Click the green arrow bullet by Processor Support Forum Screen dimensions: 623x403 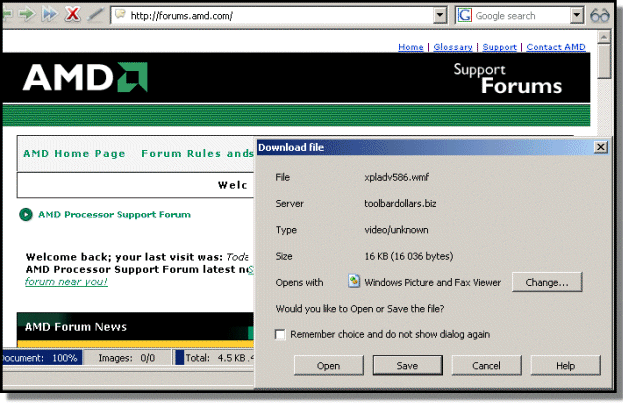[x=26, y=215]
